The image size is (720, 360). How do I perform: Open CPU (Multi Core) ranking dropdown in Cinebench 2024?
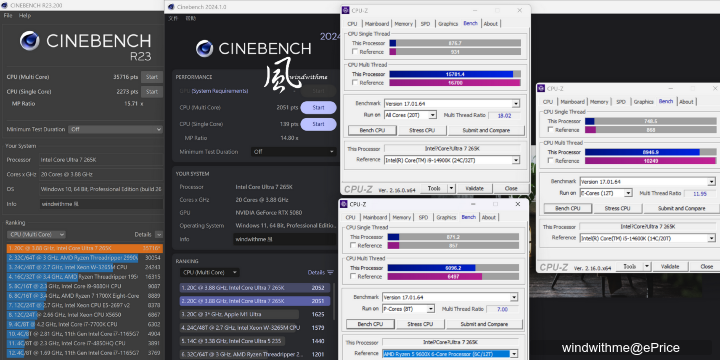(x=209, y=273)
